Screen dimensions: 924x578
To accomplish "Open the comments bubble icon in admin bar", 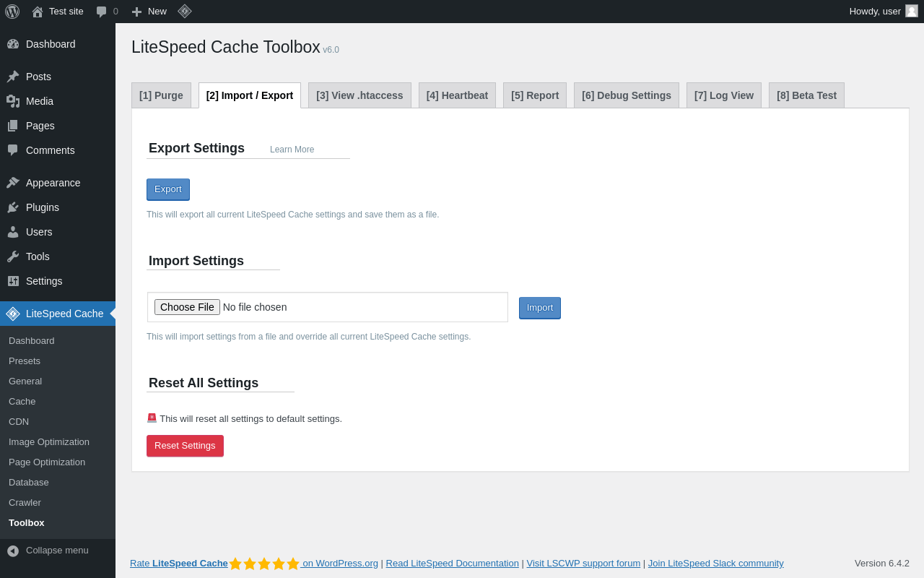I will click(x=102, y=12).
